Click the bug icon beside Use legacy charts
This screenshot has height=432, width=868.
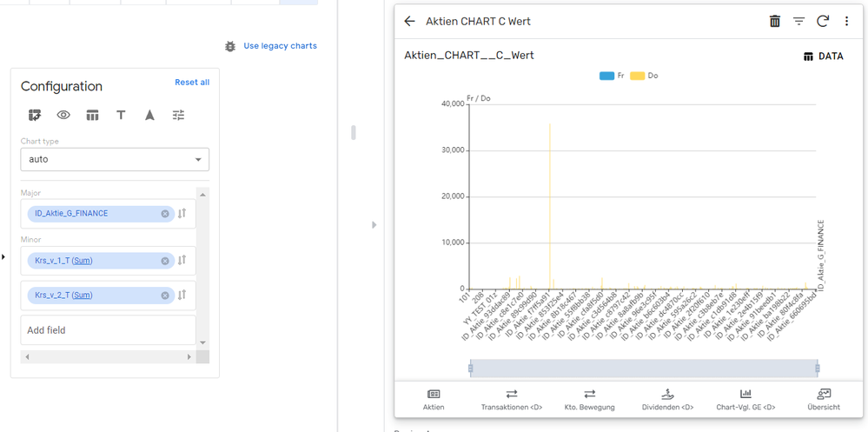230,46
